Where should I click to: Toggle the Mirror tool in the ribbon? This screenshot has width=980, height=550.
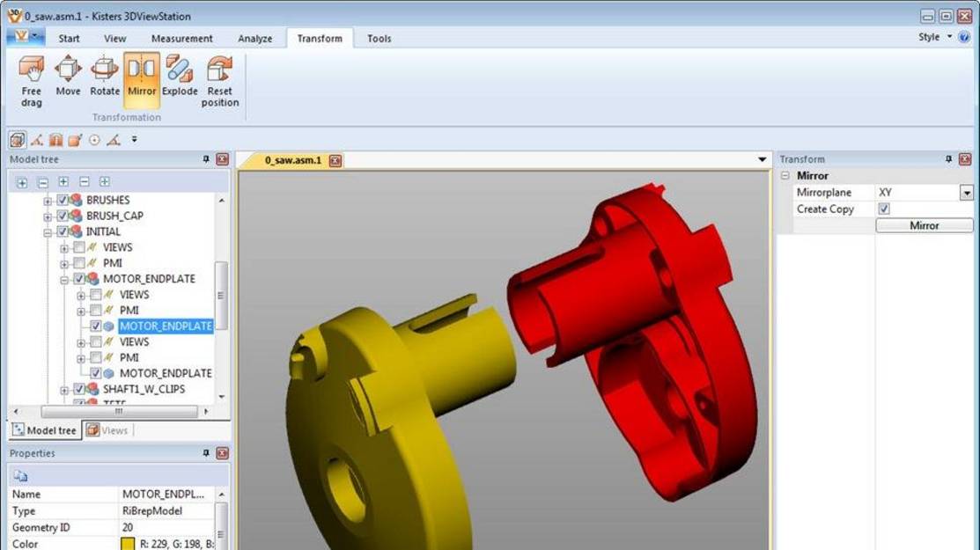142,80
